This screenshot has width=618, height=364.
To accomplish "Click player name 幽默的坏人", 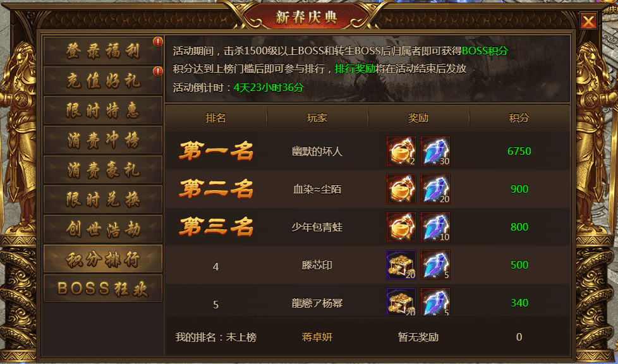I will pos(317,152).
